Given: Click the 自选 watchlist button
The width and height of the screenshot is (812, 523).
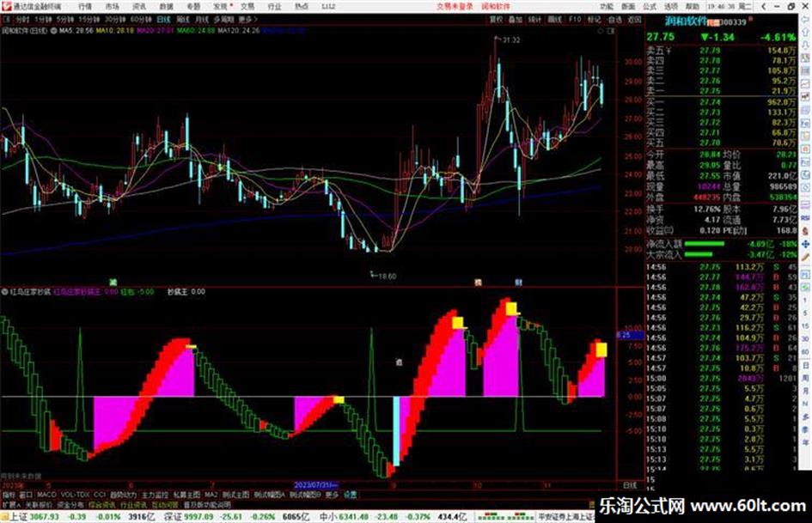Looking at the screenshot, I should [614, 19].
